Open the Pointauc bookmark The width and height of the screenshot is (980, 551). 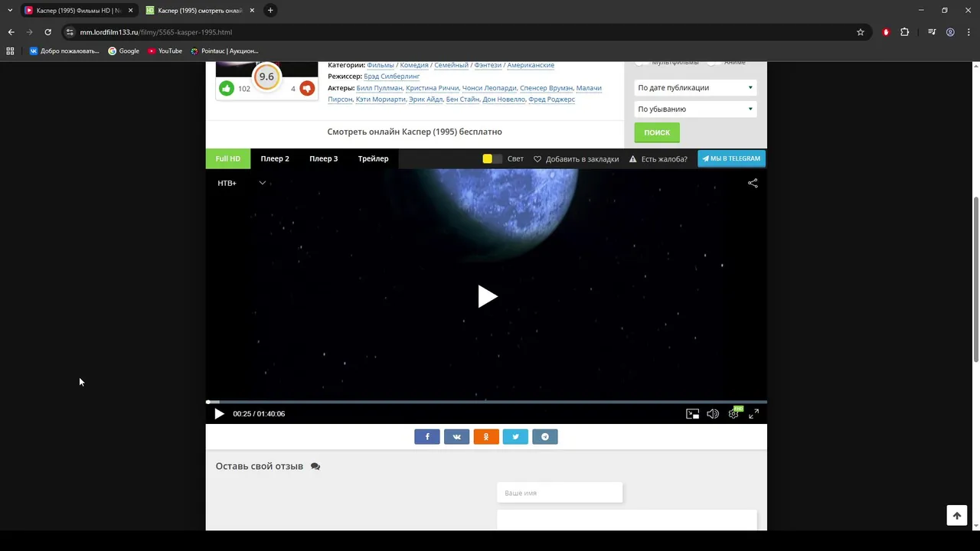point(224,51)
